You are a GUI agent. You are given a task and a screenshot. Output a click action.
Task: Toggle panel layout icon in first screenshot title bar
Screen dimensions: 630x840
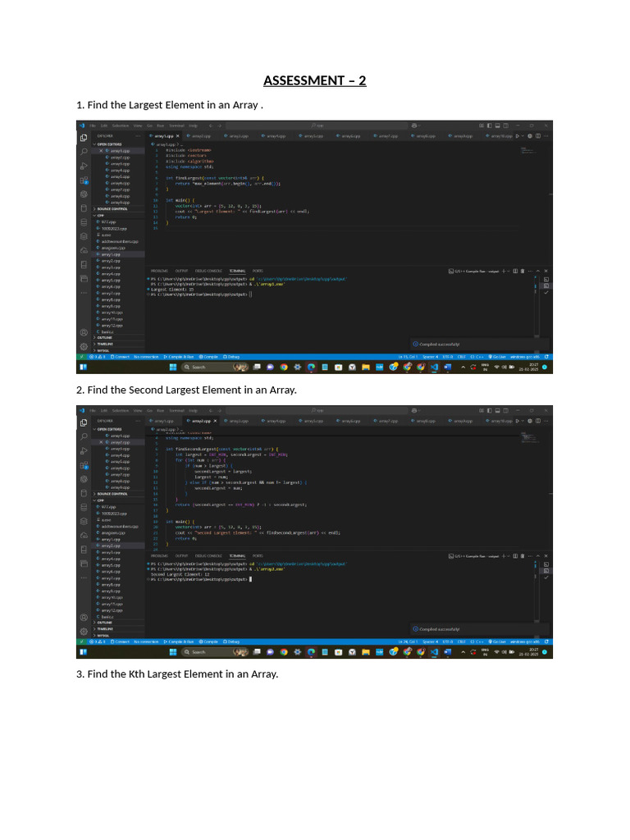click(497, 126)
